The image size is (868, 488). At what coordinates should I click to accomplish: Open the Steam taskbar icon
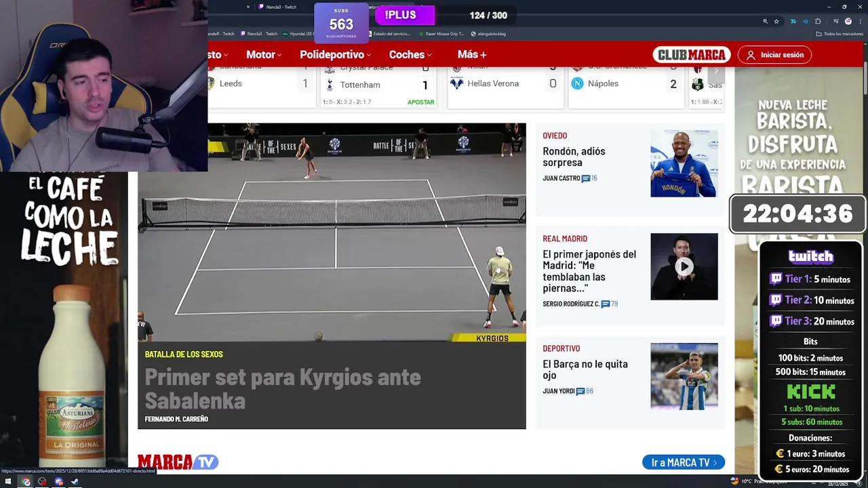click(x=75, y=482)
